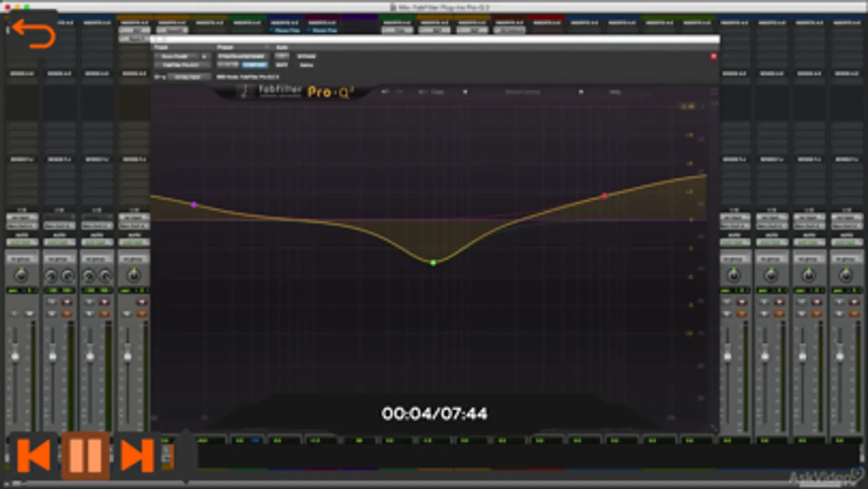
Task: Click the red macOS close window button
Action: tap(8, 7)
